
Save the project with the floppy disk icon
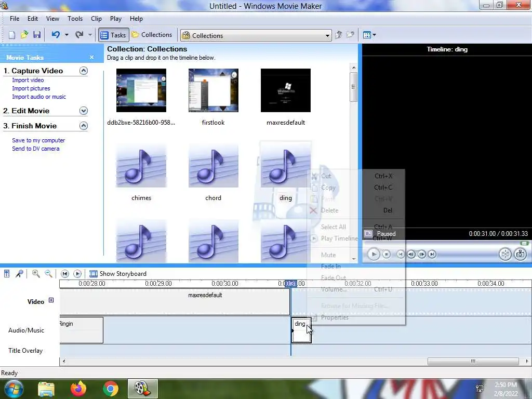tap(37, 35)
